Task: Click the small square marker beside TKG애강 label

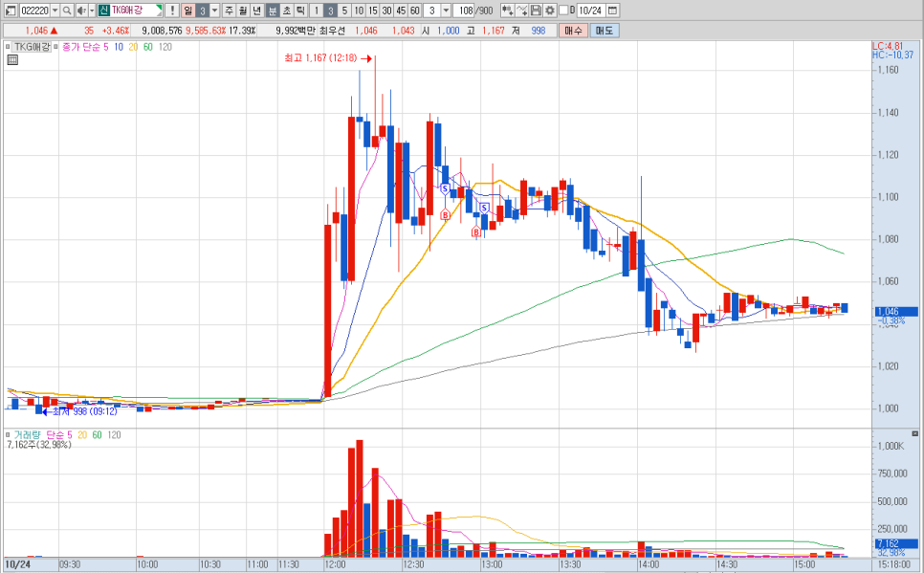Action: [x=8, y=47]
